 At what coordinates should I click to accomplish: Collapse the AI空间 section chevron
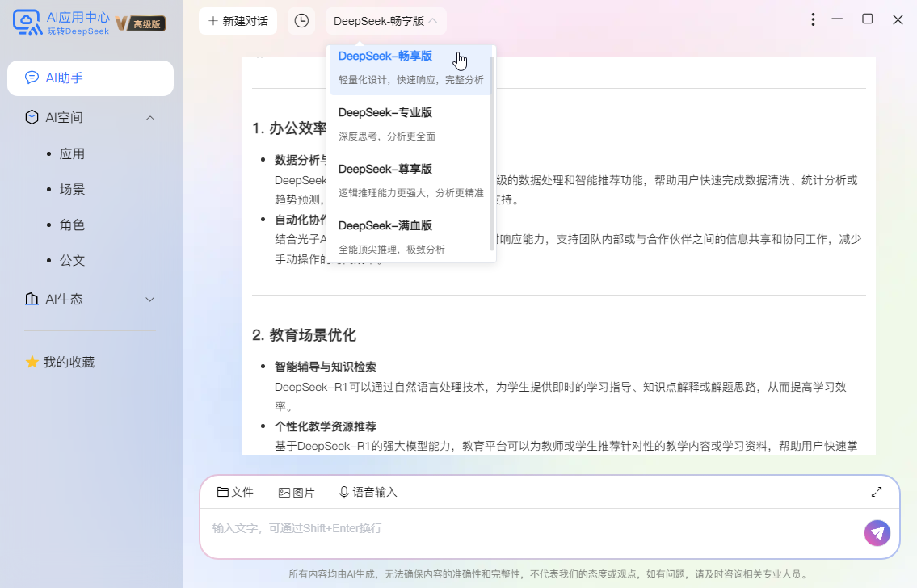click(x=149, y=117)
